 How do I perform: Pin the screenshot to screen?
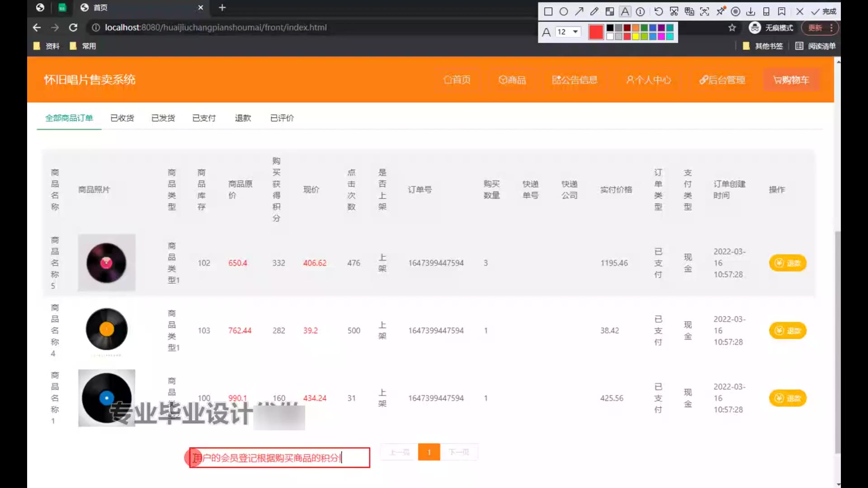721,11
